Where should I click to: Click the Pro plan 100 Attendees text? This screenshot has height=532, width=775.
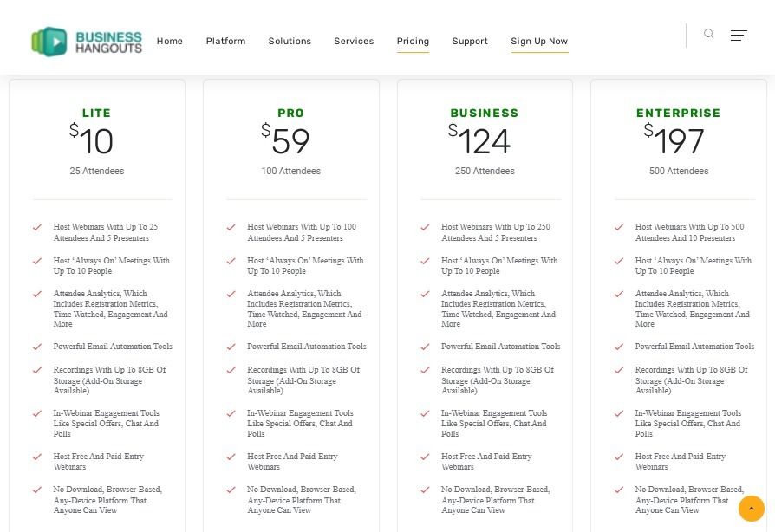[290, 171]
